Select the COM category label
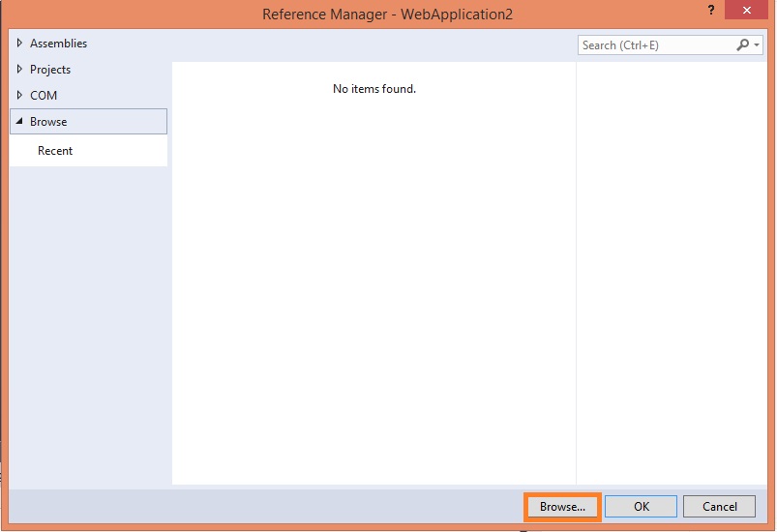Screen dimensions: 777x532 tap(44, 96)
